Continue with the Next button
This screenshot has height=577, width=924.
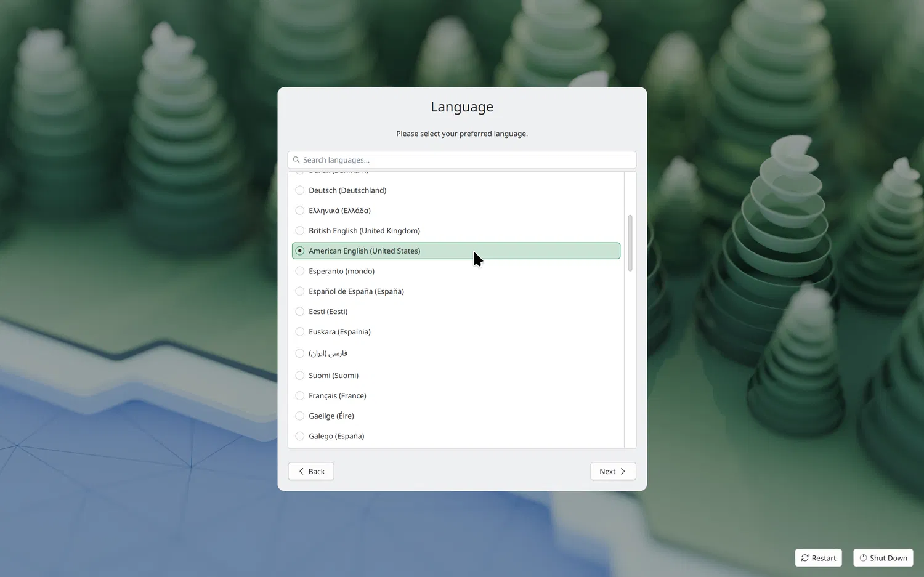[x=613, y=472]
